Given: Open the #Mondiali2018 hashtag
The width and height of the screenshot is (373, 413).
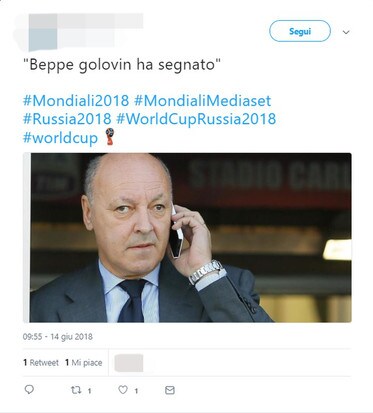Looking at the screenshot, I should click(x=76, y=101).
